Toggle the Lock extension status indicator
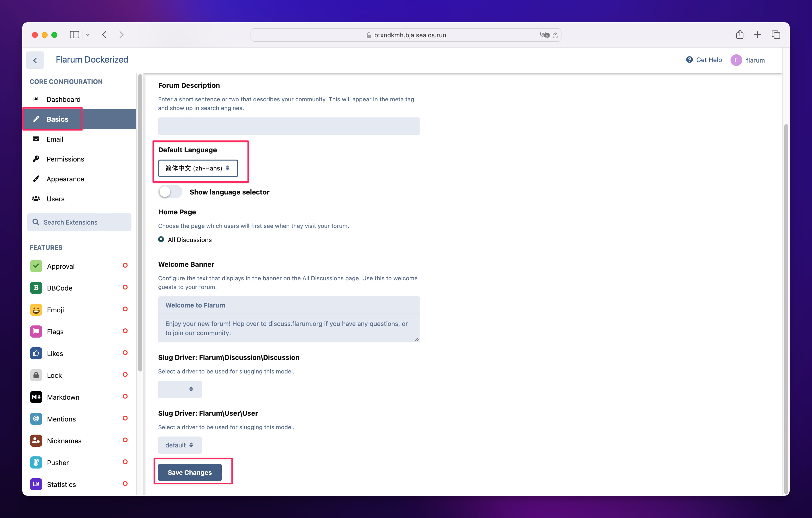The height and width of the screenshot is (518, 812). pyautogui.click(x=125, y=375)
